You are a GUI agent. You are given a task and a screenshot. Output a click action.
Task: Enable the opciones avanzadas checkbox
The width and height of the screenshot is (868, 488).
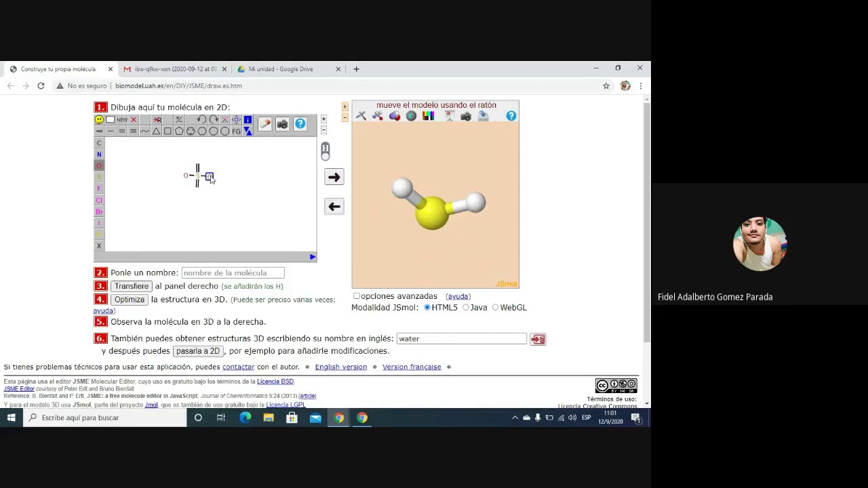pos(357,296)
